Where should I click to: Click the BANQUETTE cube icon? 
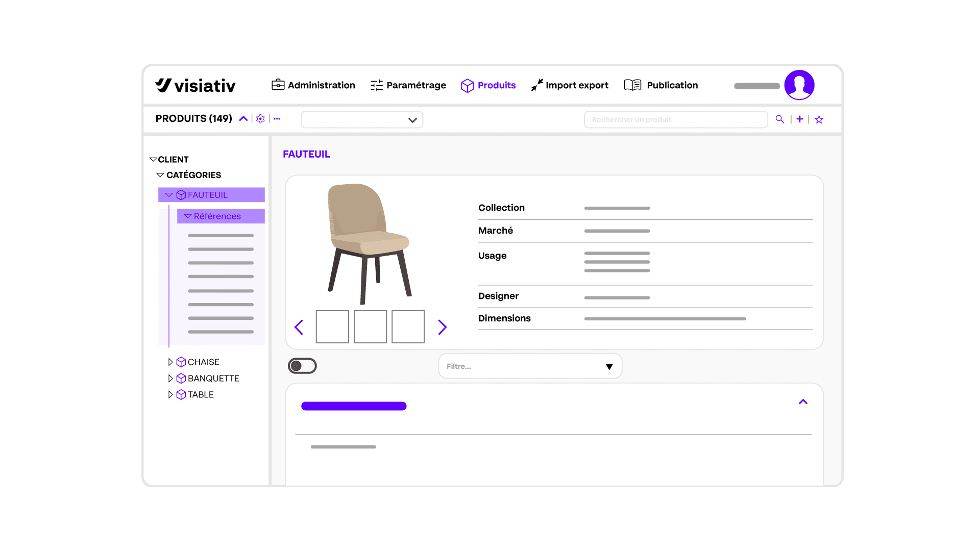pyautogui.click(x=181, y=379)
